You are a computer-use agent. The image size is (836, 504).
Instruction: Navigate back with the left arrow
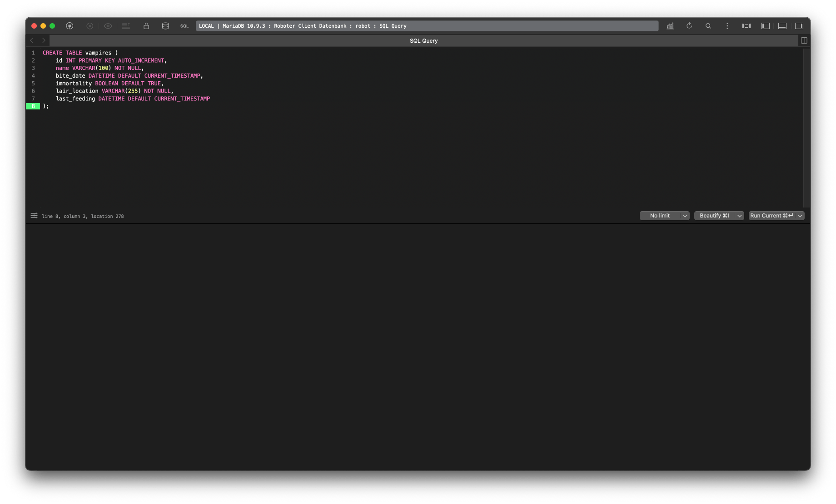31,40
